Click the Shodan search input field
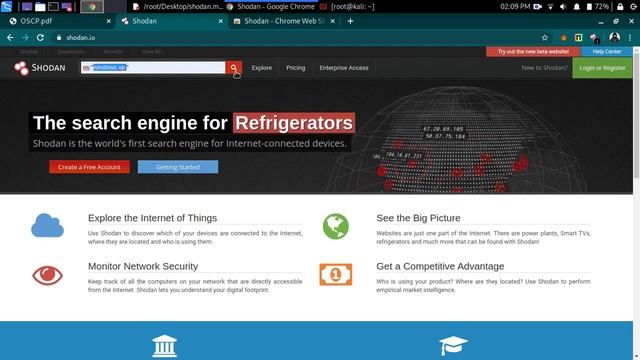Viewport: 640px width, 360px height. coord(153,67)
